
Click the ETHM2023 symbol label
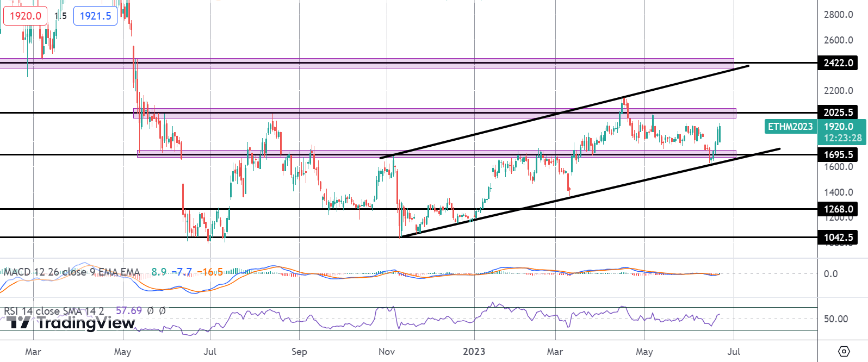(x=790, y=127)
